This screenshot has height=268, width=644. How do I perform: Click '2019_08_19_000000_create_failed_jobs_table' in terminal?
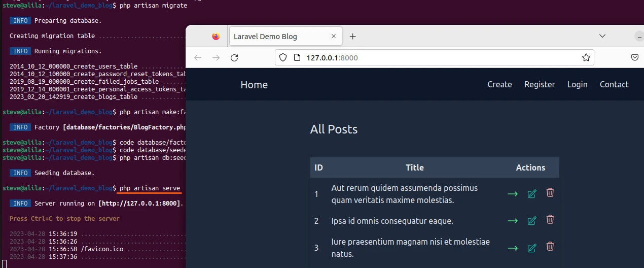tap(84, 82)
